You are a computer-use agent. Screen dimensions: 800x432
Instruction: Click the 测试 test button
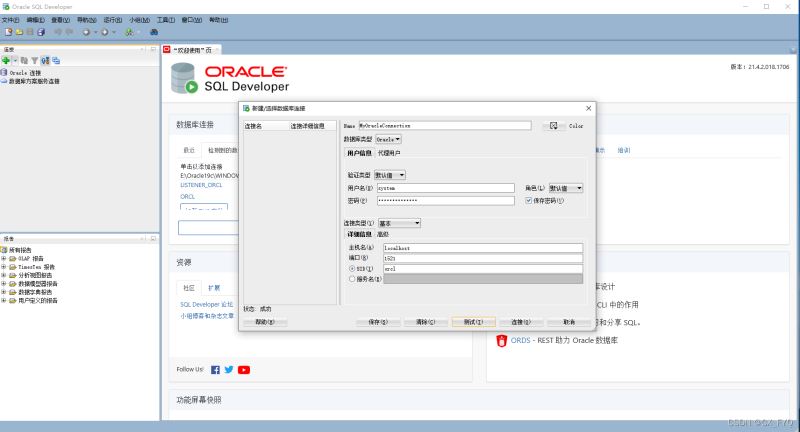coord(473,322)
